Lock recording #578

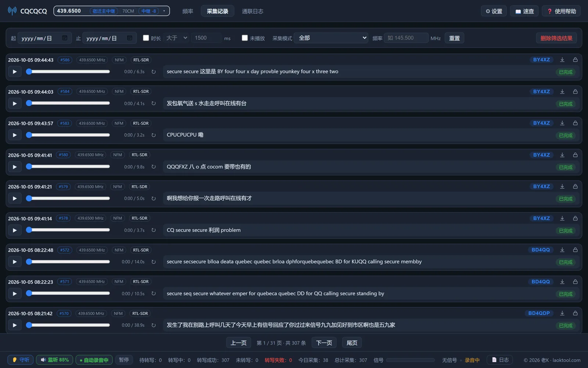[575, 218]
